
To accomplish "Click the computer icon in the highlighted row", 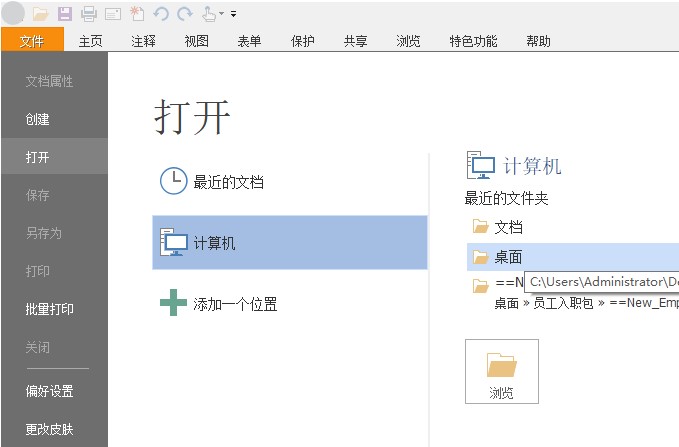I will tap(174, 242).
